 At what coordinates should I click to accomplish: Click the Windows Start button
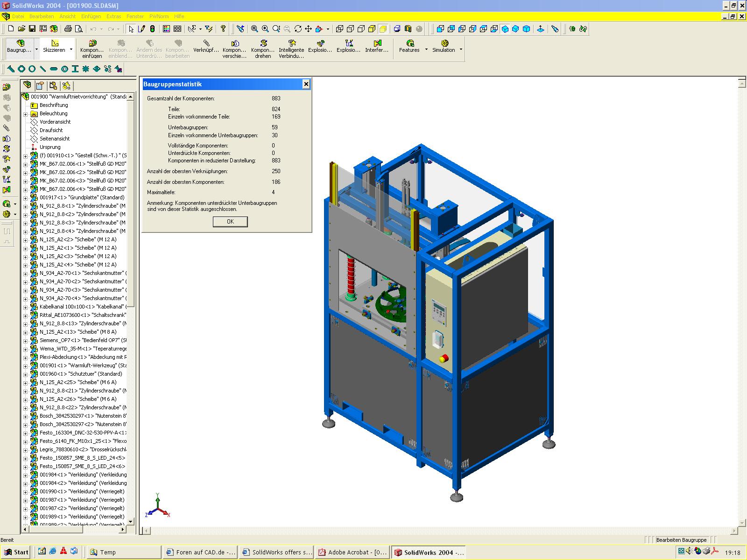pyautogui.click(x=16, y=552)
